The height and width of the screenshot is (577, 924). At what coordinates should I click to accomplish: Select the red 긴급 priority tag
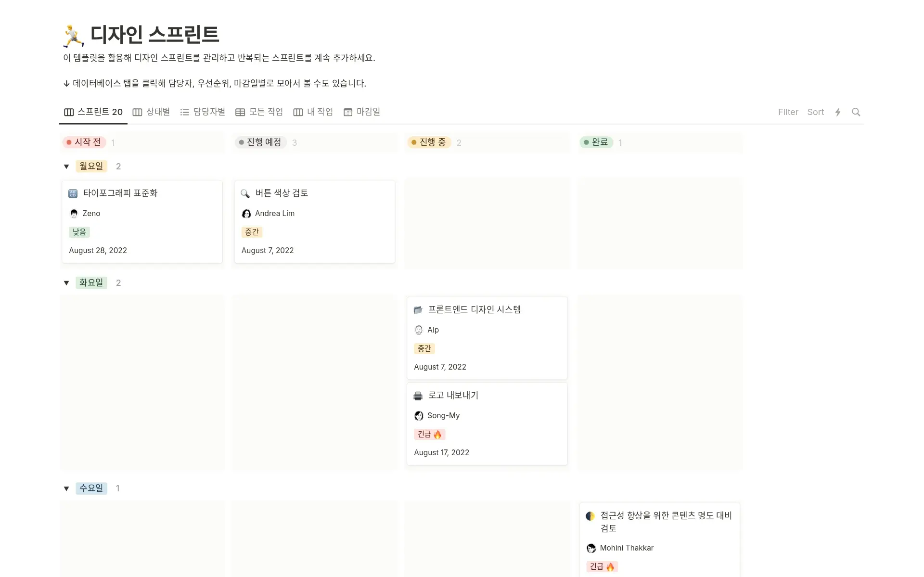[x=429, y=434]
